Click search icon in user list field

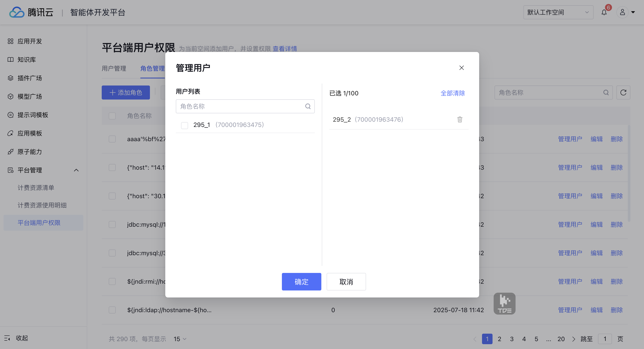pyautogui.click(x=308, y=107)
